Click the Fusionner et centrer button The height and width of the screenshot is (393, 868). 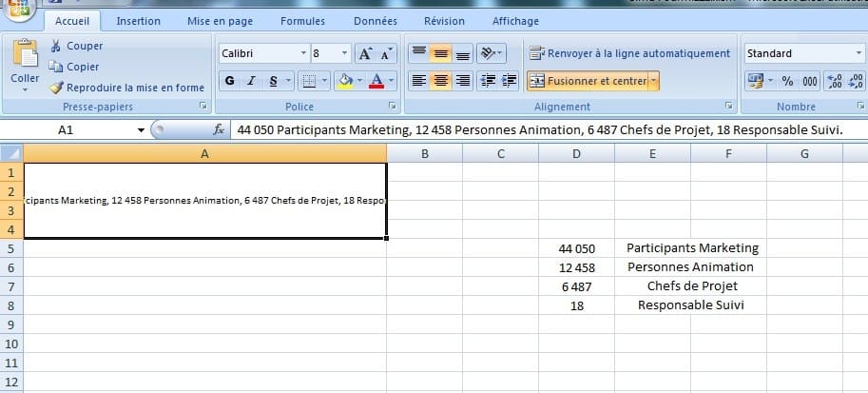pyautogui.click(x=588, y=81)
